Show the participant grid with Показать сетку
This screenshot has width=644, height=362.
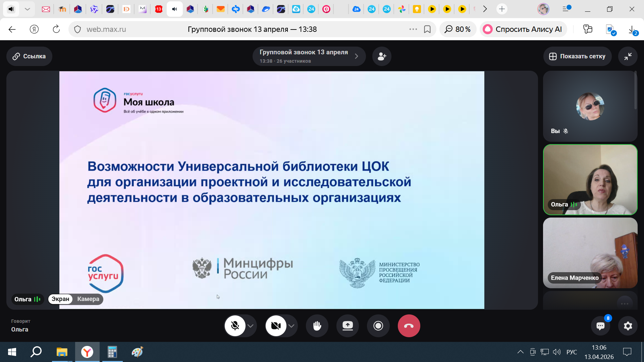click(x=577, y=56)
